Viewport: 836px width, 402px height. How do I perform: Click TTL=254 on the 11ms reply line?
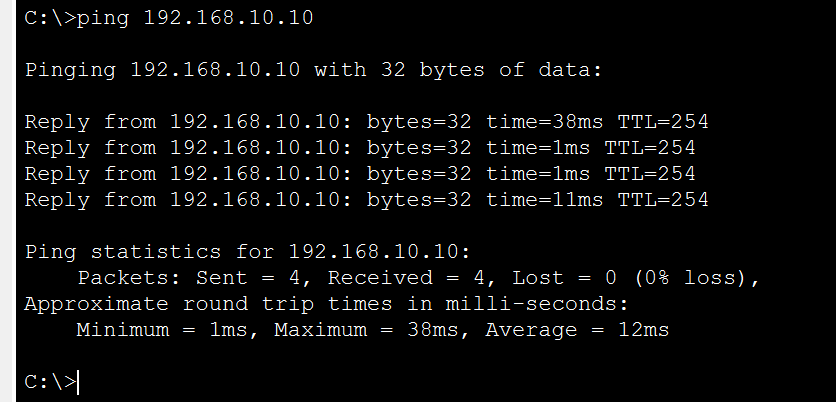coord(663,199)
